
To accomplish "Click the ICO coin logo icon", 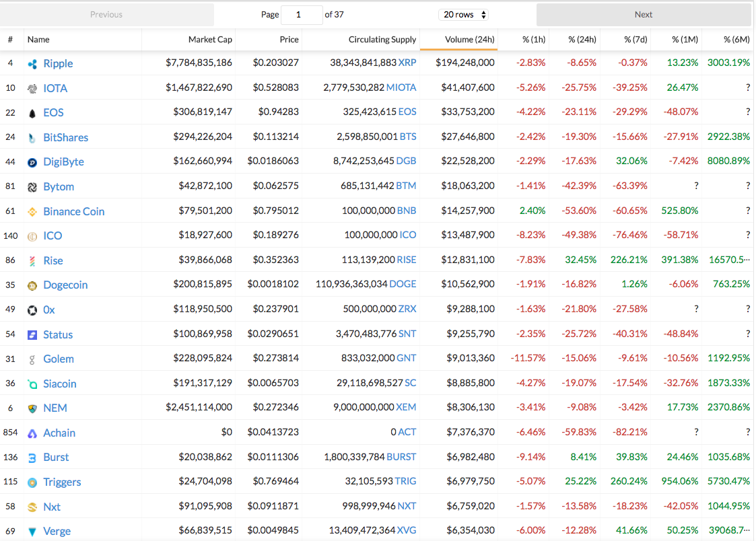I will point(32,237).
